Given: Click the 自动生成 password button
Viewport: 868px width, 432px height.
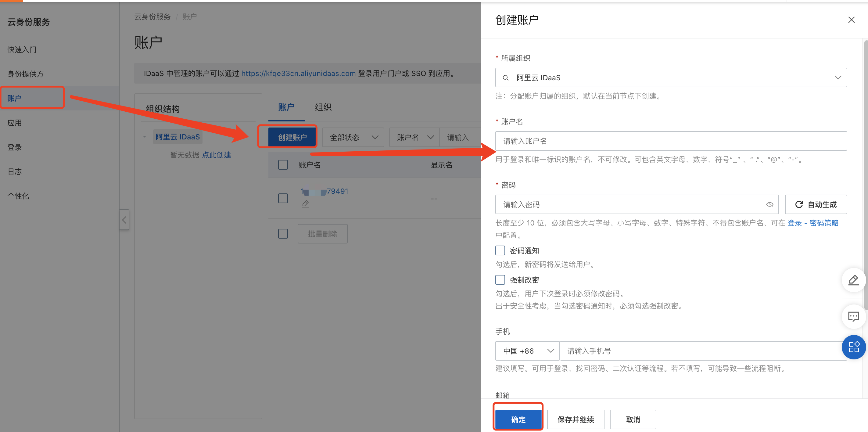Looking at the screenshot, I should pos(816,204).
